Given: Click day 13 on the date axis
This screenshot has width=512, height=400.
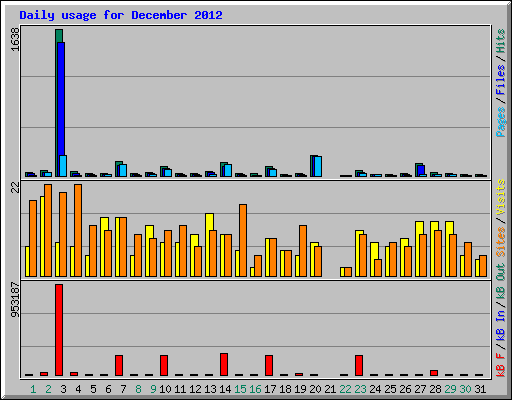Looking at the screenshot, I should click(x=210, y=389).
